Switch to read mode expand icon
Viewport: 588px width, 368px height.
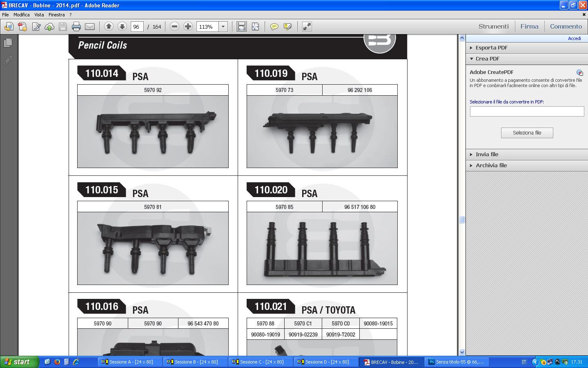point(307,27)
